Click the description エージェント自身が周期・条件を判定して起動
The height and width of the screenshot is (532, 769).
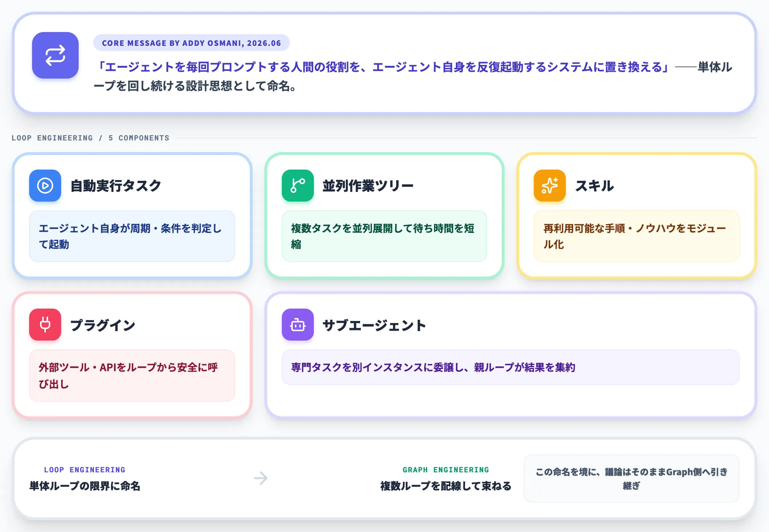click(x=132, y=236)
